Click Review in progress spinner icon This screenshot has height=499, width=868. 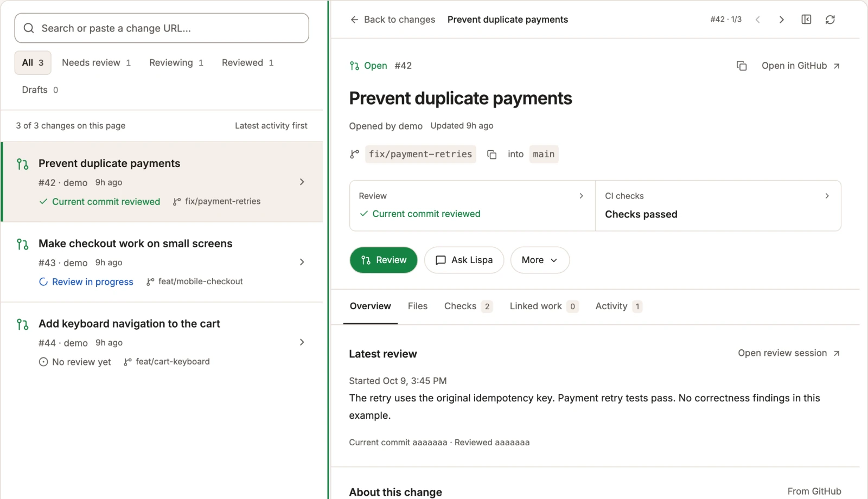pos(43,282)
